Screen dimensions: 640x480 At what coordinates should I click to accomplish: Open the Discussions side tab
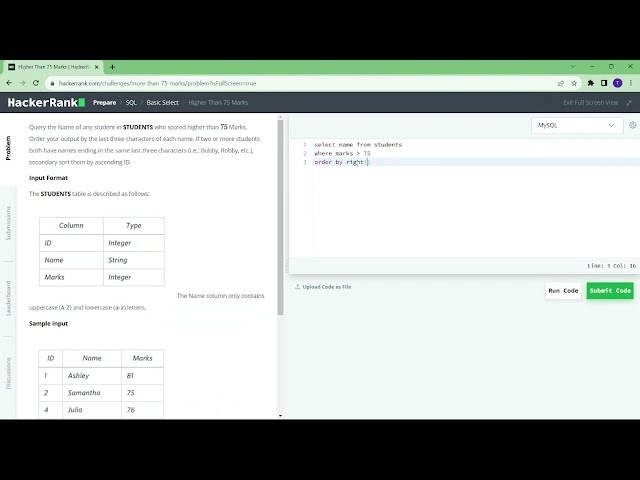(x=8, y=373)
